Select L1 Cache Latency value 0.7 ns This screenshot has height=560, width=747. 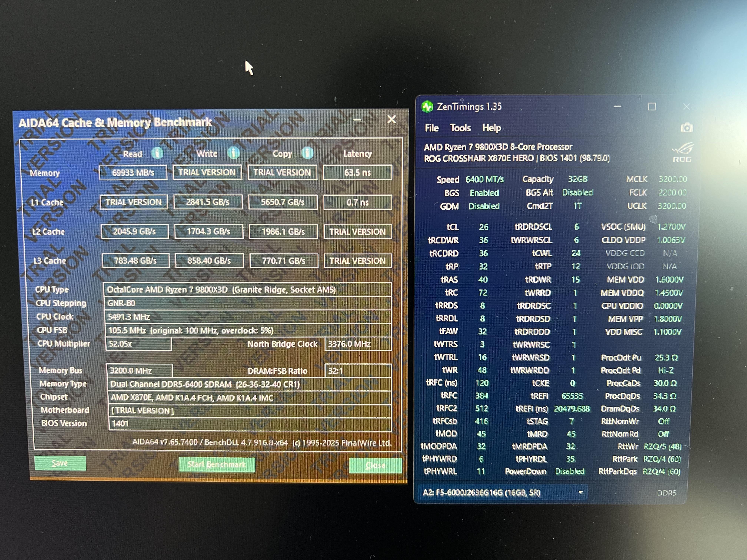[x=358, y=202]
